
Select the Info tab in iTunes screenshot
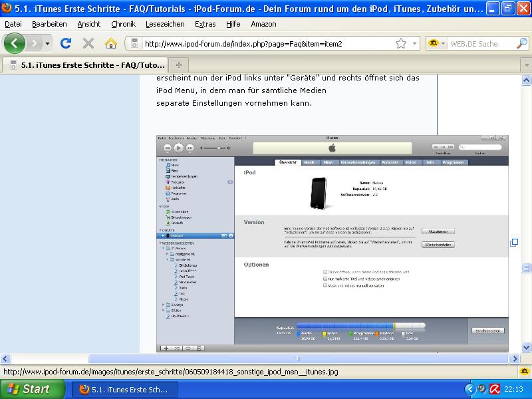click(430, 162)
